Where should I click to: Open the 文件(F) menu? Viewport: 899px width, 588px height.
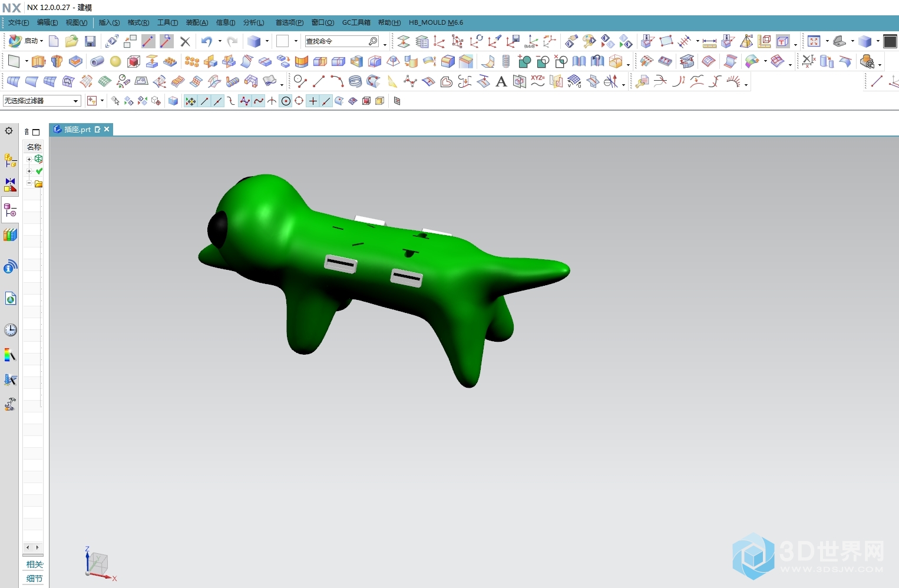(x=18, y=22)
